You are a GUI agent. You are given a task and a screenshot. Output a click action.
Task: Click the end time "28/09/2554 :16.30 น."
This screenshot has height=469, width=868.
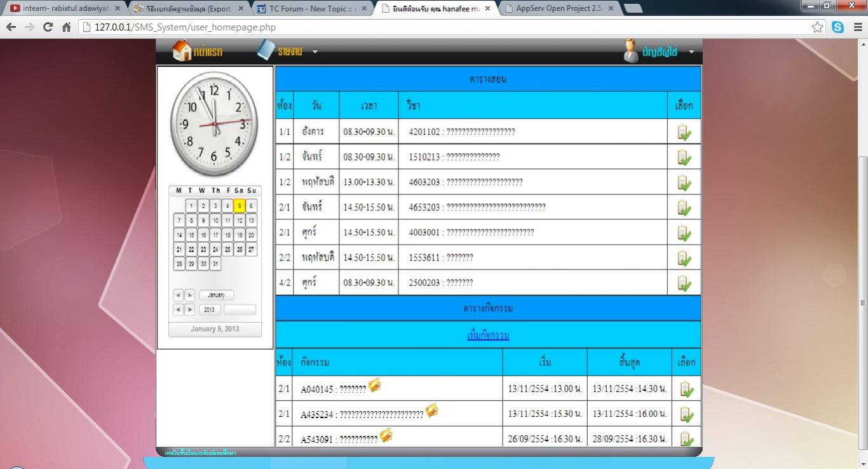[630, 439]
